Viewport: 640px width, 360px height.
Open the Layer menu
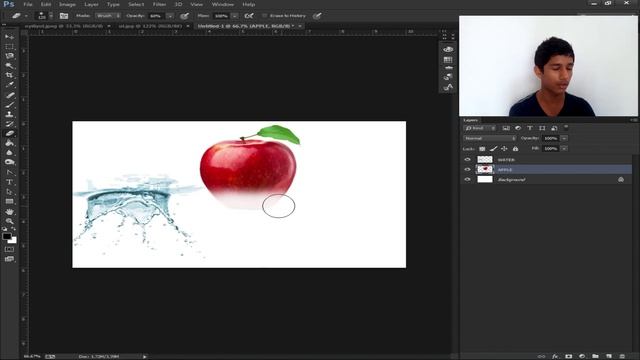pos(91,4)
